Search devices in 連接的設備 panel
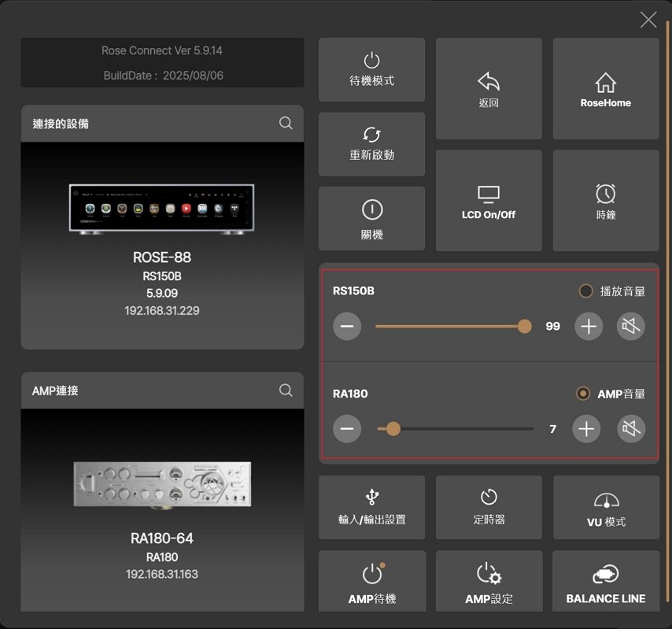Image resolution: width=672 pixels, height=629 pixels. pyautogui.click(x=286, y=124)
